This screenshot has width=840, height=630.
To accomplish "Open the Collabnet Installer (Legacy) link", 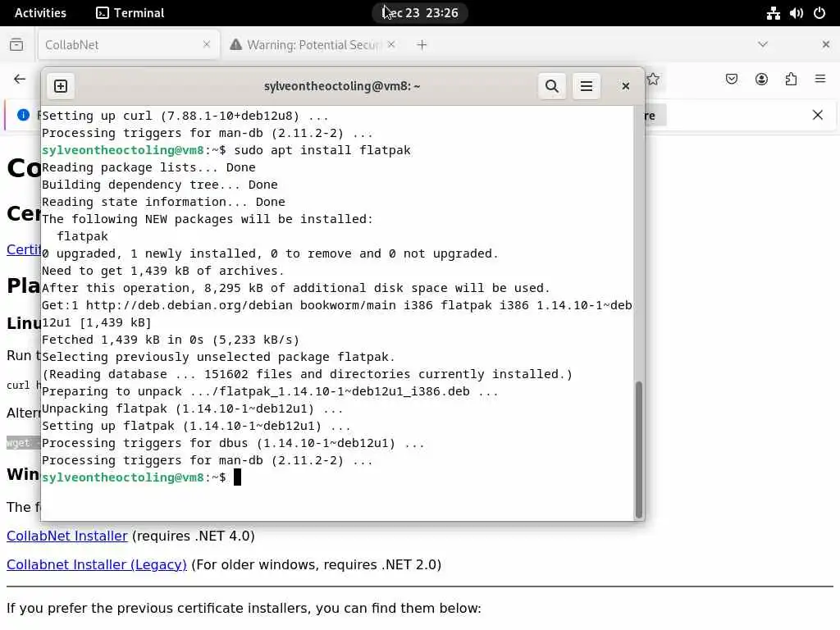I will coord(97,564).
